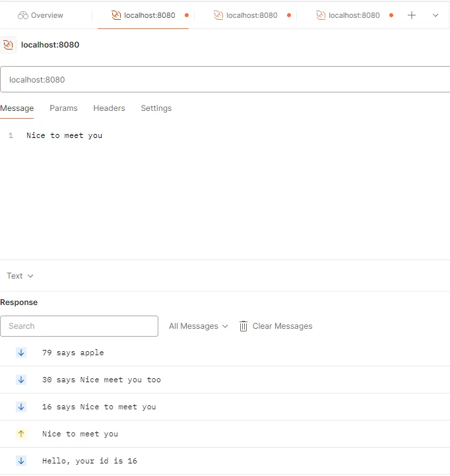Click outgoing arrow icon for sent 'Nice to meet you'
The height and width of the screenshot is (476, 450).
21,434
